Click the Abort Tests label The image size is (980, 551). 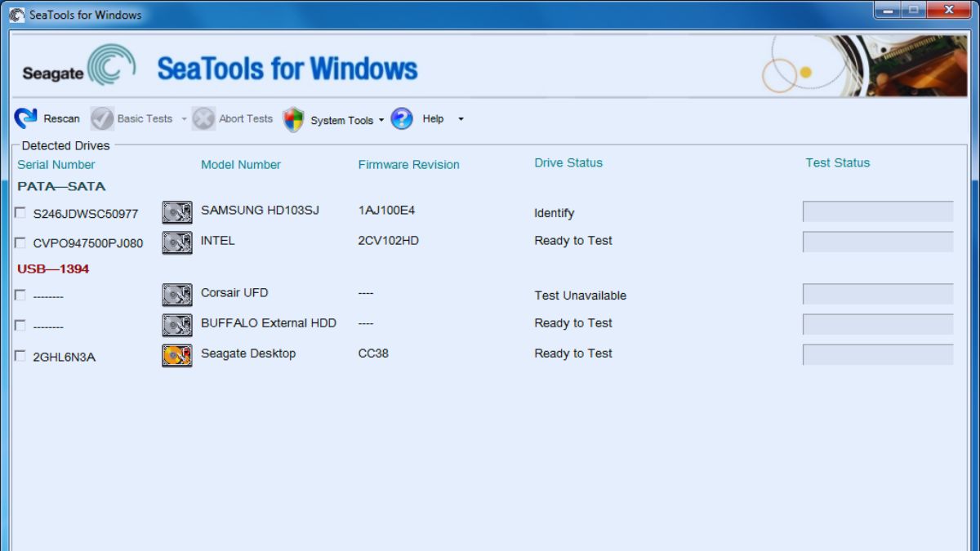(246, 118)
